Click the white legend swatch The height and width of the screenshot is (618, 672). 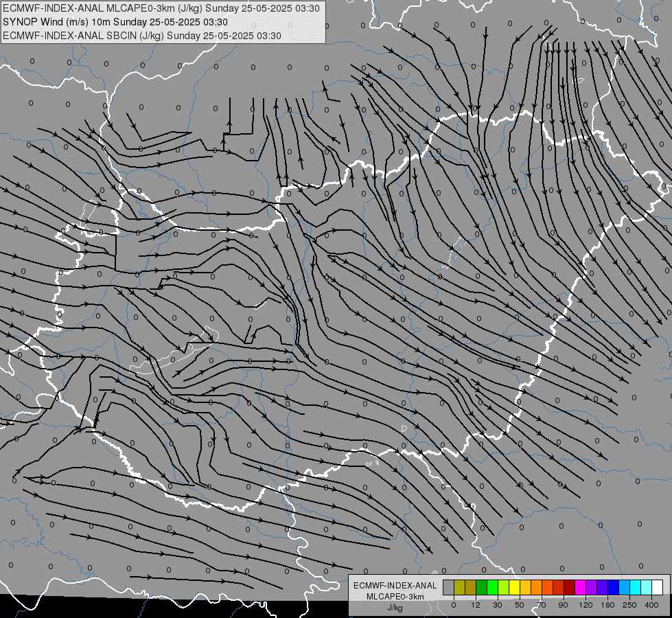click(x=658, y=587)
